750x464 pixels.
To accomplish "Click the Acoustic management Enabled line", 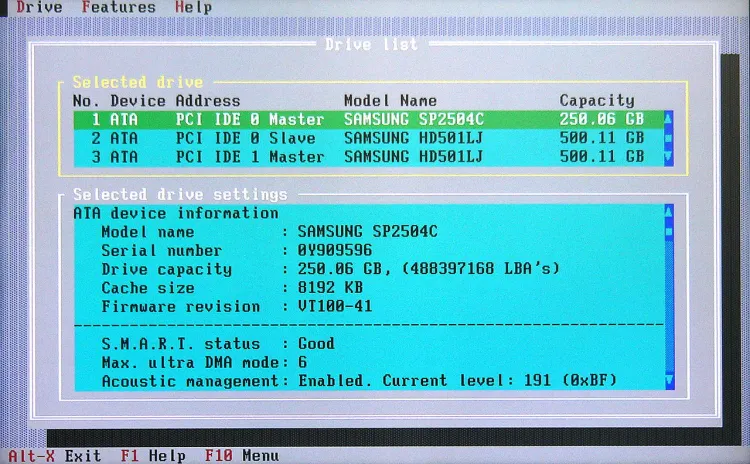I will [x=359, y=381].
